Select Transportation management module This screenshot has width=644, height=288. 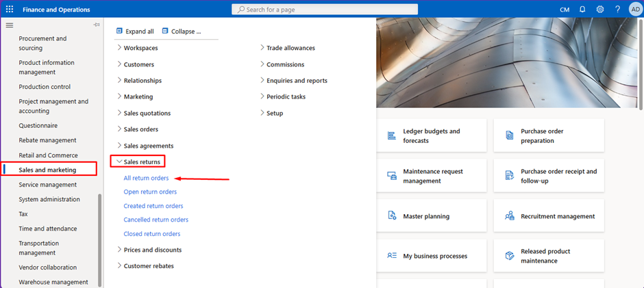pos(39,248)
